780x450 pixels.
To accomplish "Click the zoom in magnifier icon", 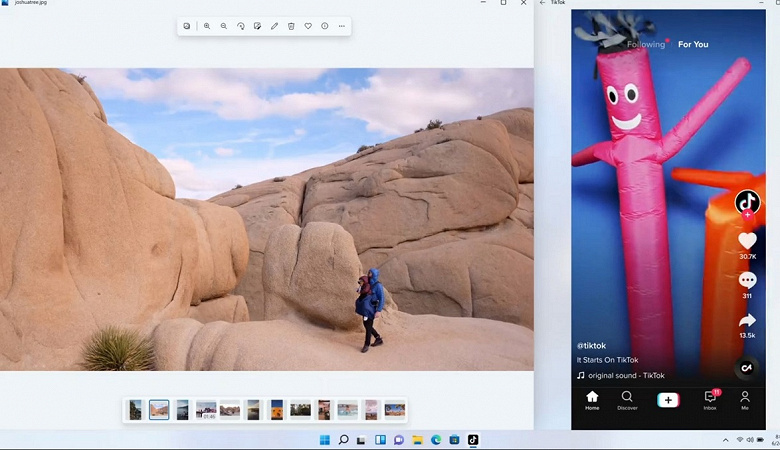I will [207, 26].
